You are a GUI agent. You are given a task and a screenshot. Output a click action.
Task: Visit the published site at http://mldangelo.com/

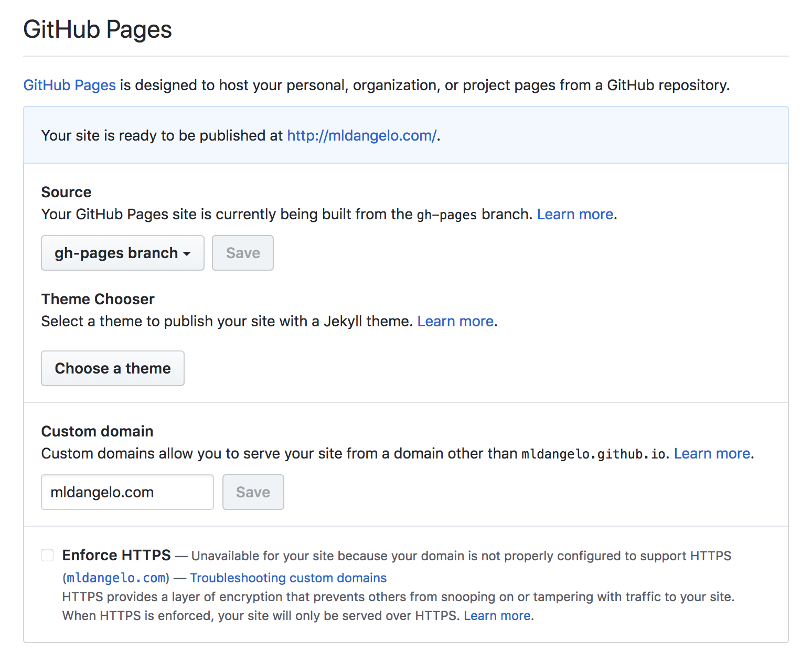[x=361, y=135]
